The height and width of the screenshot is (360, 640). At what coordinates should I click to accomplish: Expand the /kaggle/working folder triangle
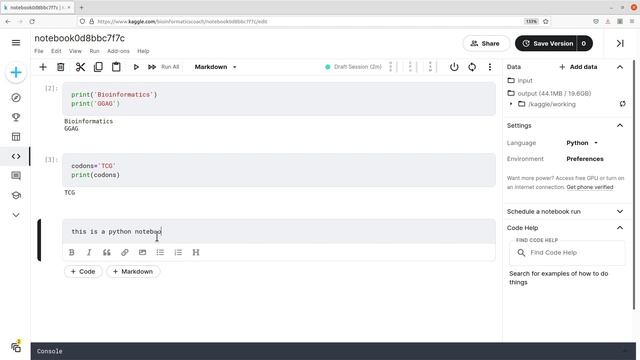click(511, 104)
